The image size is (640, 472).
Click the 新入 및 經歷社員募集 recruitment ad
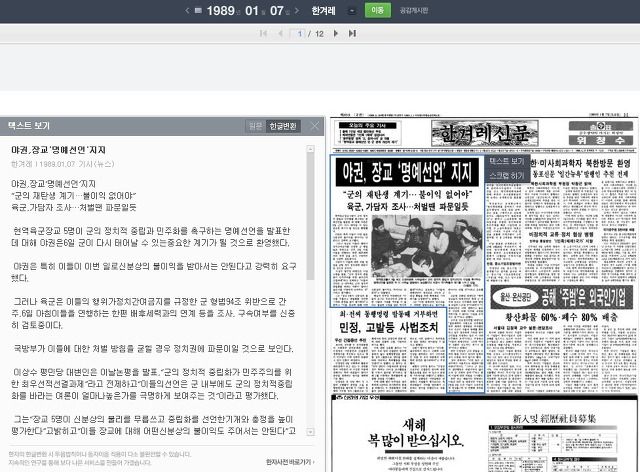(x=554, y=419)
